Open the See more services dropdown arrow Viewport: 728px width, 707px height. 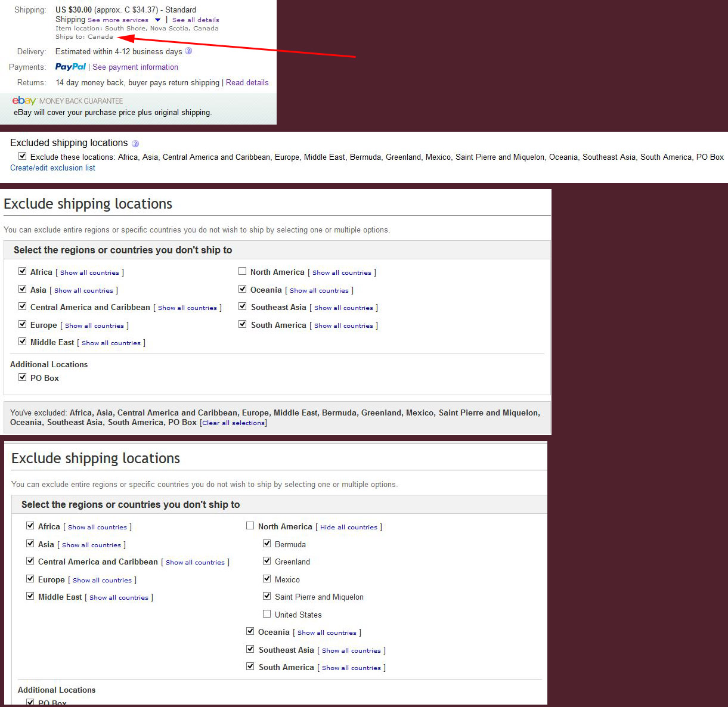click(157, 20)
